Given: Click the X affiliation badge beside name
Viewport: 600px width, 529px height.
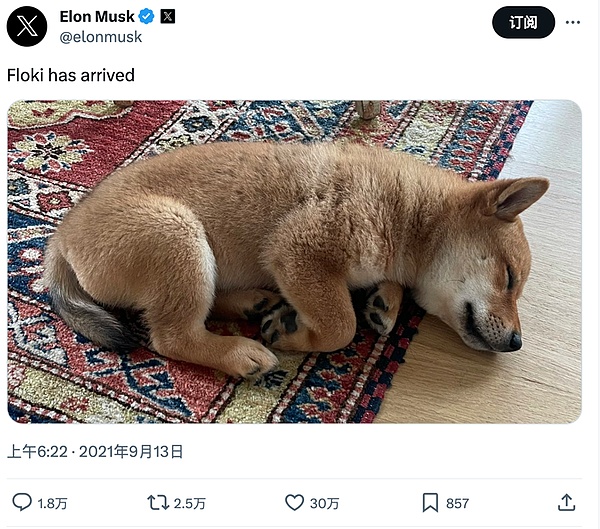Looking at the screenshot, I should (x=168, y=16).
